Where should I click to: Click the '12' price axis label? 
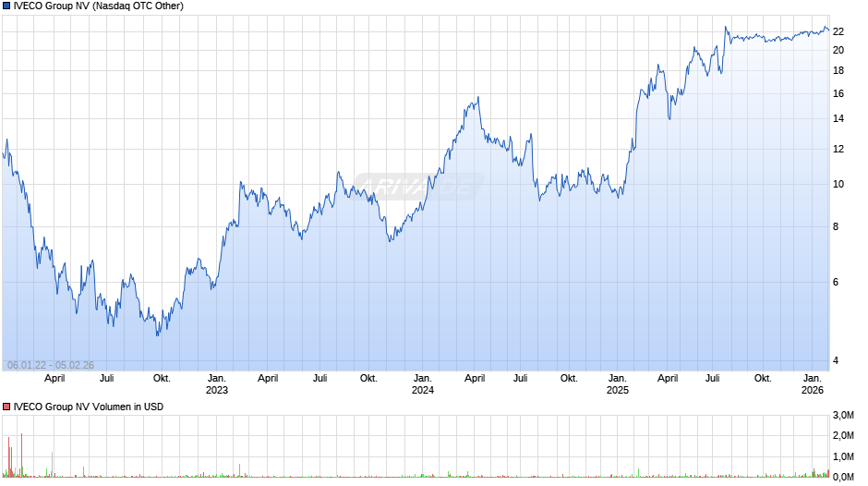point(838,149)
